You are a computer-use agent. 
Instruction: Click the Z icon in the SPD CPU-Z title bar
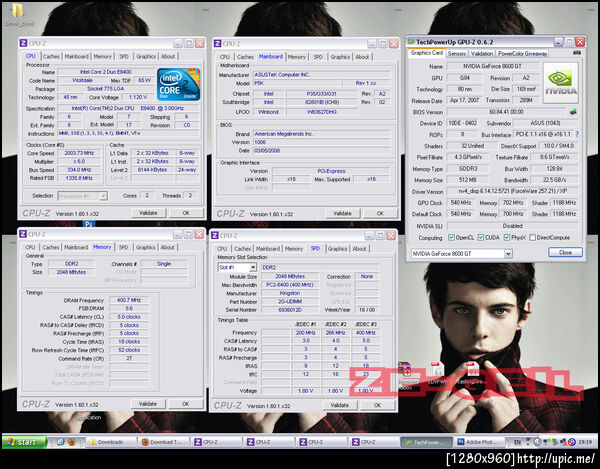(215, 235)
